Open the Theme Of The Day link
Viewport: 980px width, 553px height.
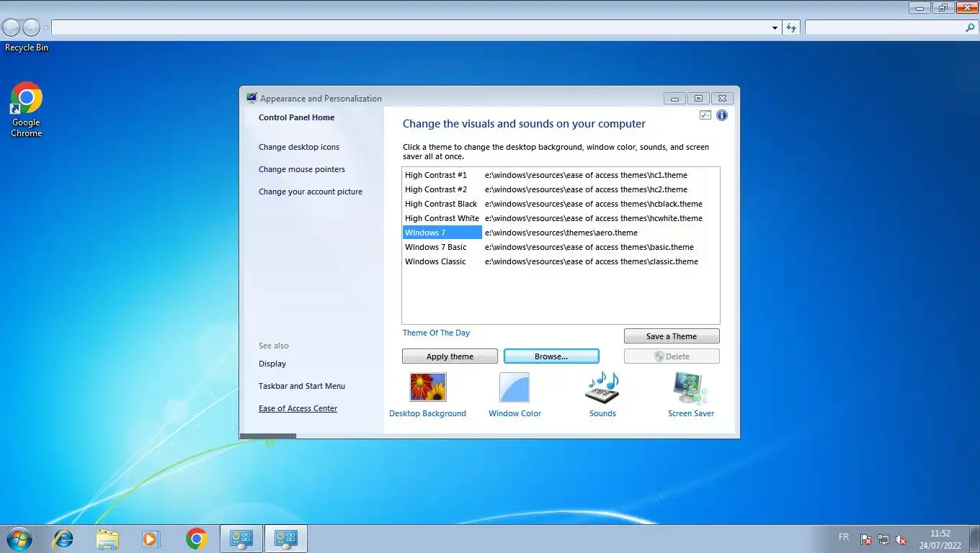436,333
